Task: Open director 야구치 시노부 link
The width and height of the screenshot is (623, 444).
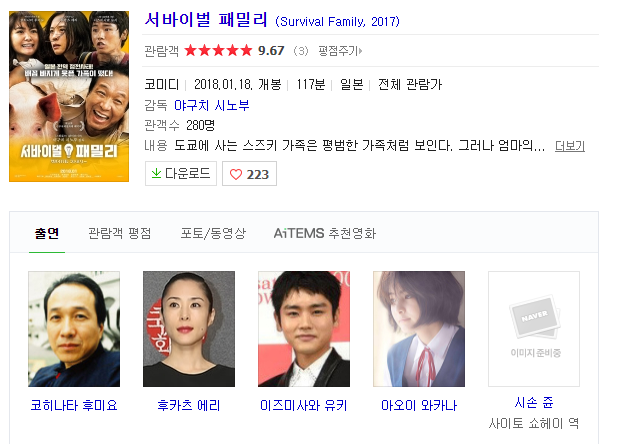Action: coord(212,105)
